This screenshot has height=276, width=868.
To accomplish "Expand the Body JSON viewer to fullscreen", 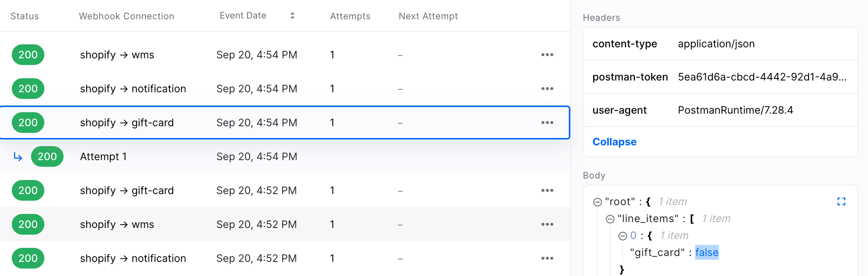I will coord(841,201).
